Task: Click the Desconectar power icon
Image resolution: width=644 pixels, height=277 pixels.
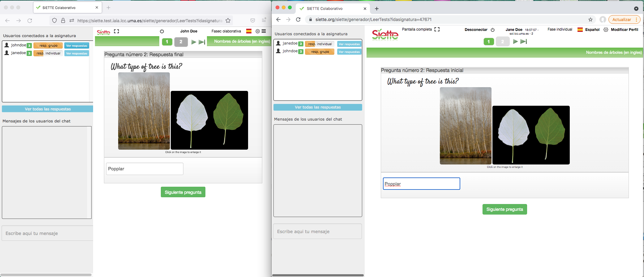Action: tap(493, 30)
